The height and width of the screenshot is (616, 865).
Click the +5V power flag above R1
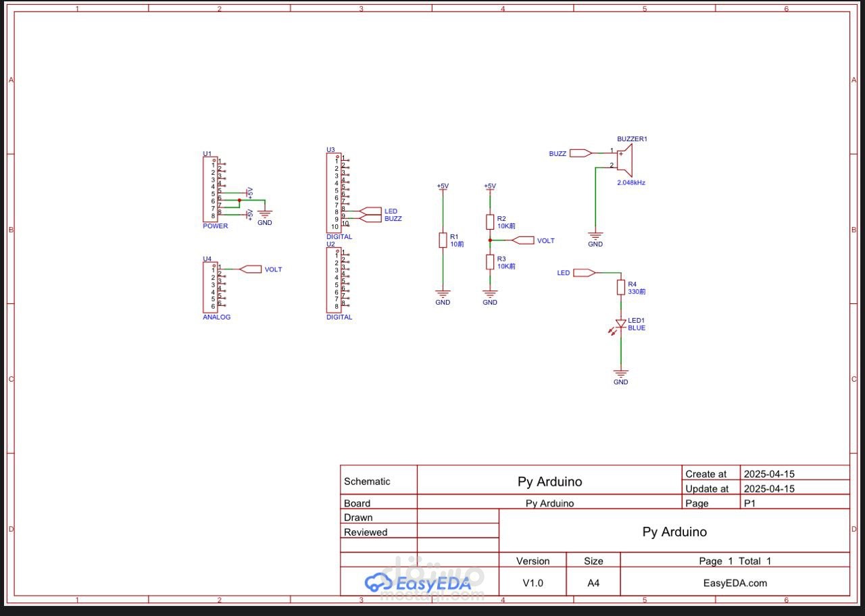443,187
